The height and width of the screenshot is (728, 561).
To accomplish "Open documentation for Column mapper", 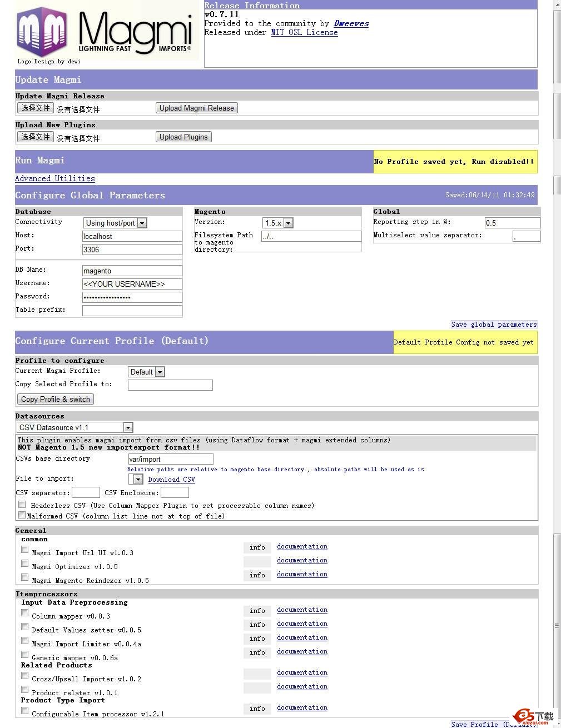I will (302, 610).
